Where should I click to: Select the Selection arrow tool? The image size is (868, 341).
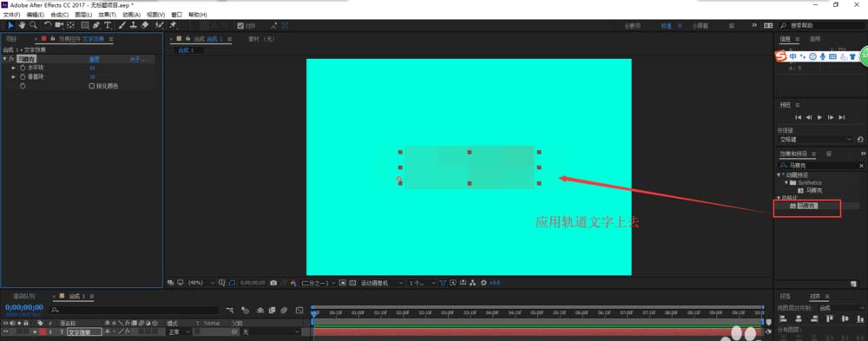(11, 25)
